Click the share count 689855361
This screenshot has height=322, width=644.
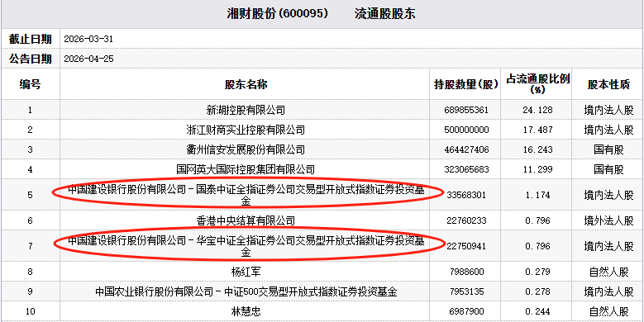(x=466, y=111)
